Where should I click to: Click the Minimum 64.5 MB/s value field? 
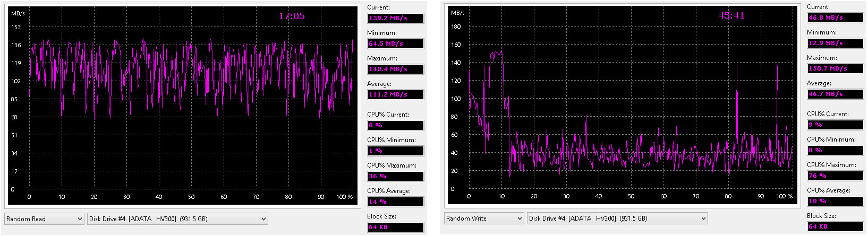pyautogui.click(x=395, y=44)
